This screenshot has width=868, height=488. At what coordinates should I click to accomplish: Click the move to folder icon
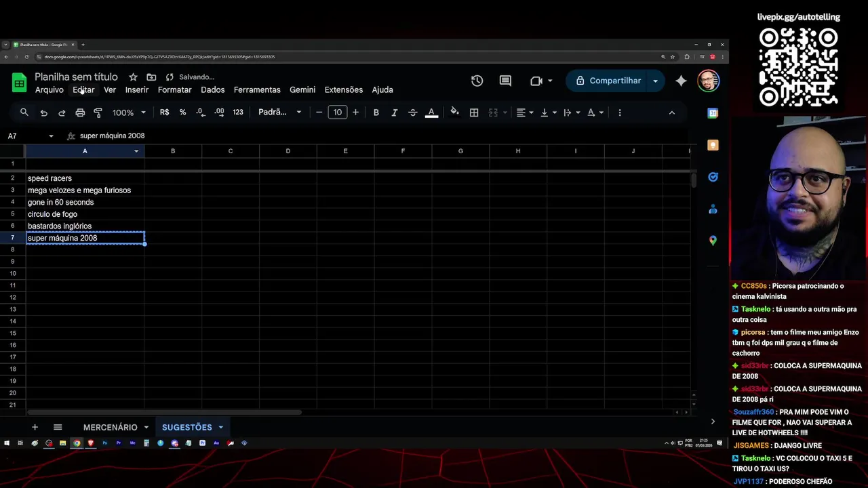click(x=151, y=77)
